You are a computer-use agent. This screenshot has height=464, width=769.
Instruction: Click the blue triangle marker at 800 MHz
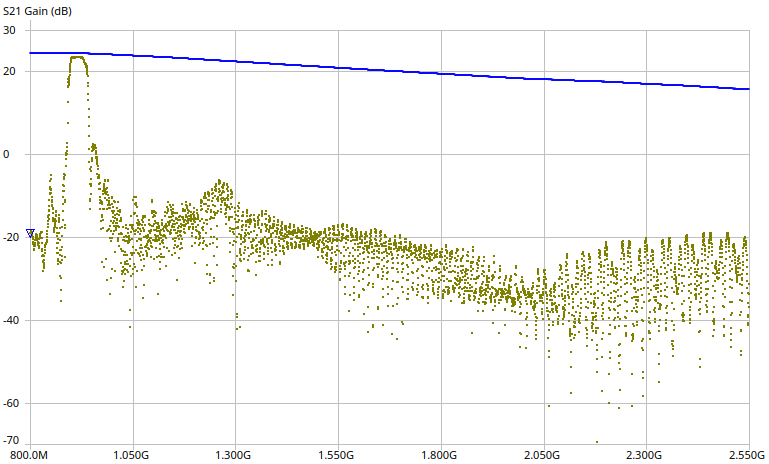30,233
